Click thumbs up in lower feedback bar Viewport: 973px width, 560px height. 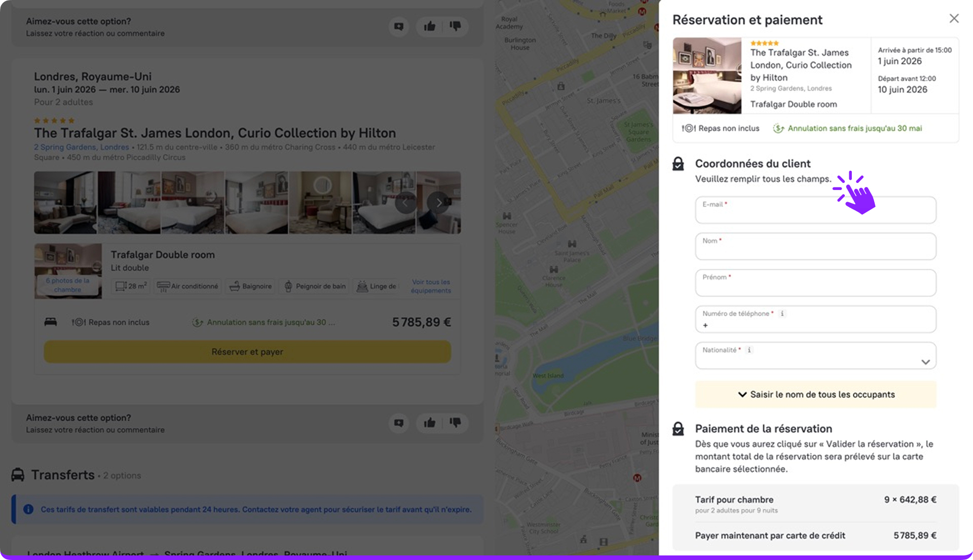click(429, 423)
